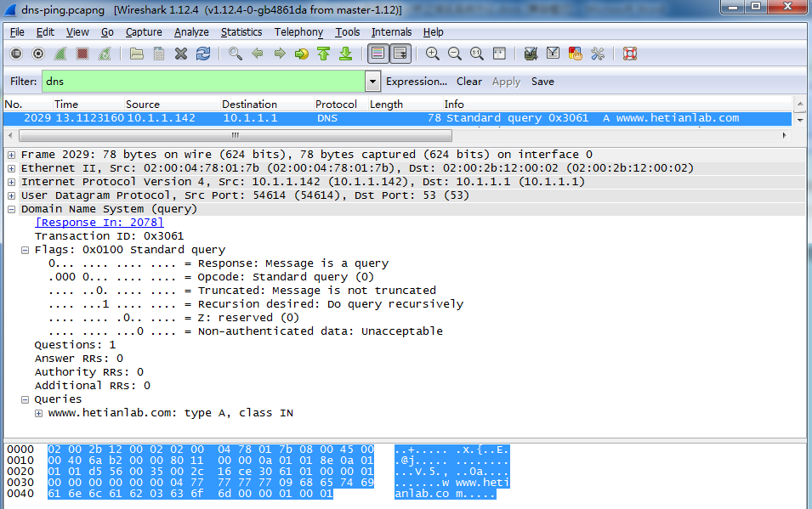Image resolution: width=812 pixels, height=509 pixels.
Task: Open the Statistics menu
Action: coord(241,32)
